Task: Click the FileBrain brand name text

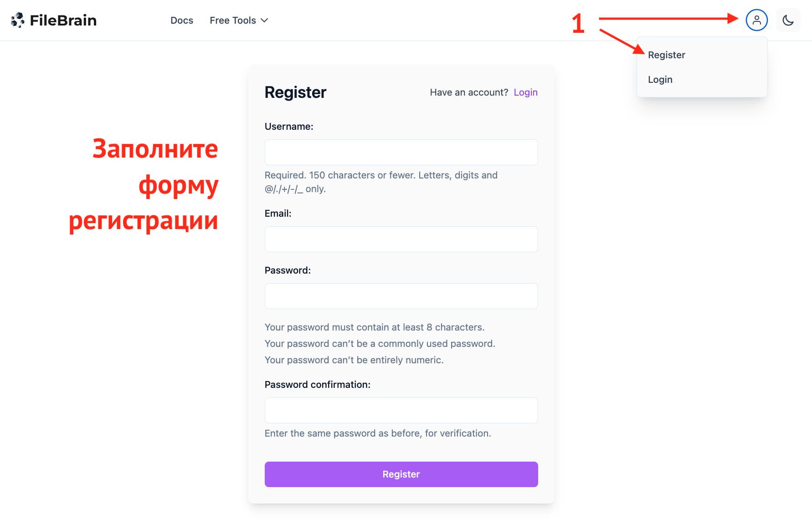Action: point(63,20)
